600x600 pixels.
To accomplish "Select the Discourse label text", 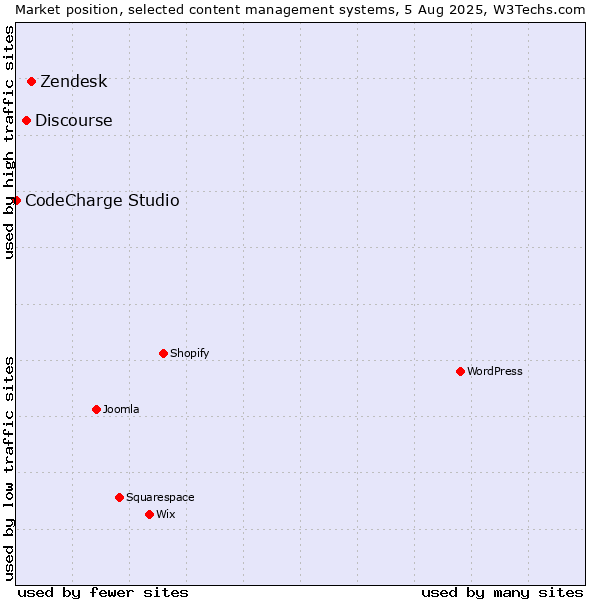I will coord(74,121).
